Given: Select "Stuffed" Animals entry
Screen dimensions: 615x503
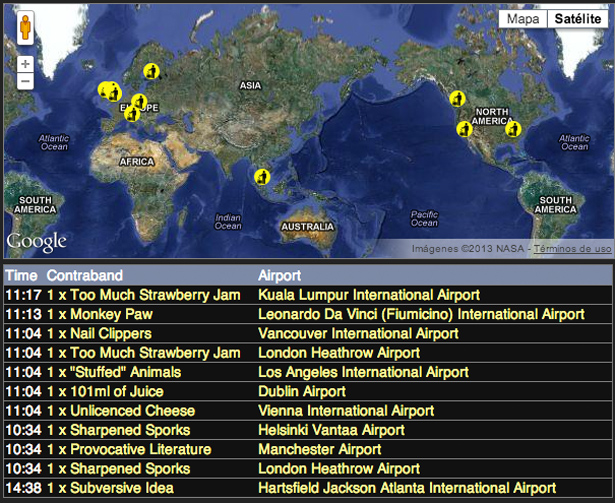Looking at the screenshot, I should [114, 372].
